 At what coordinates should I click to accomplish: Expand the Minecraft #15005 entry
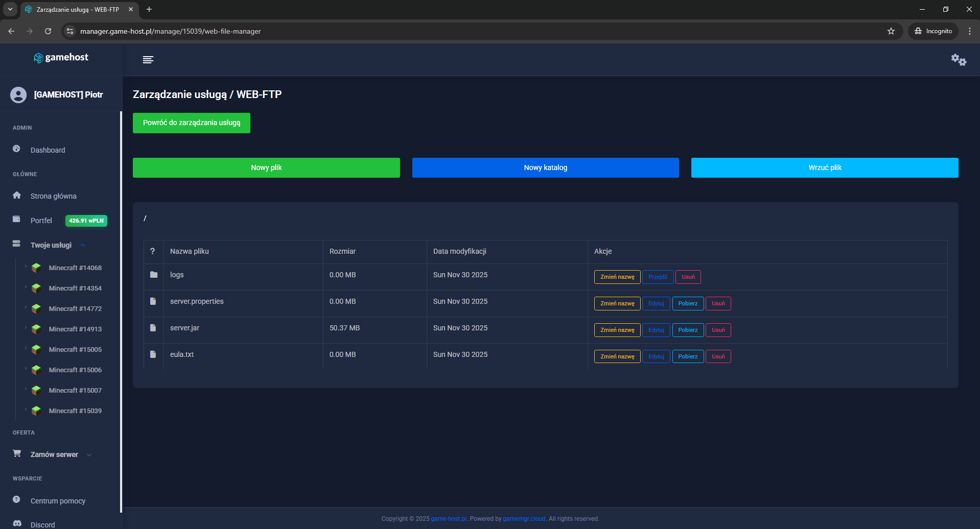pyautogui.click(x=26, y=349)
